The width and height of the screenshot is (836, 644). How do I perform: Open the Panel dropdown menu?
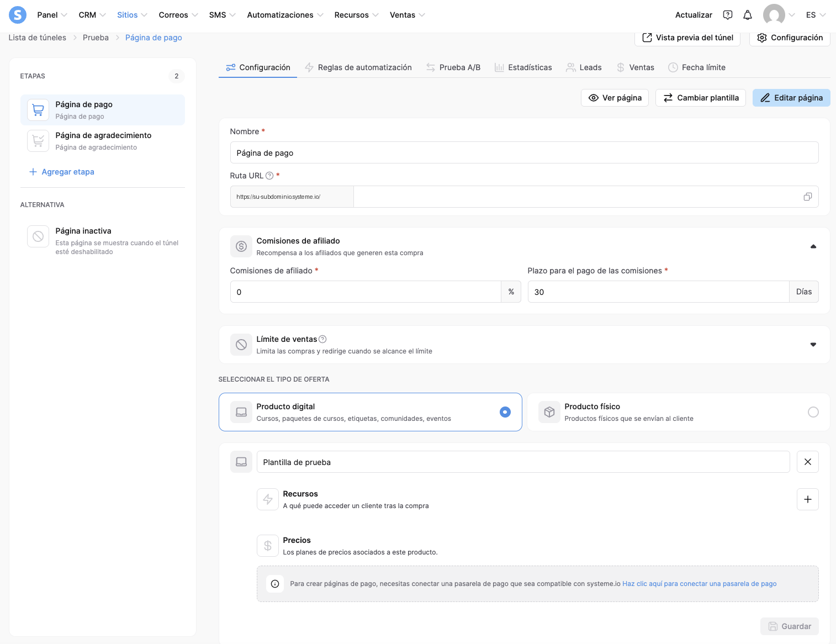point(52,15)
